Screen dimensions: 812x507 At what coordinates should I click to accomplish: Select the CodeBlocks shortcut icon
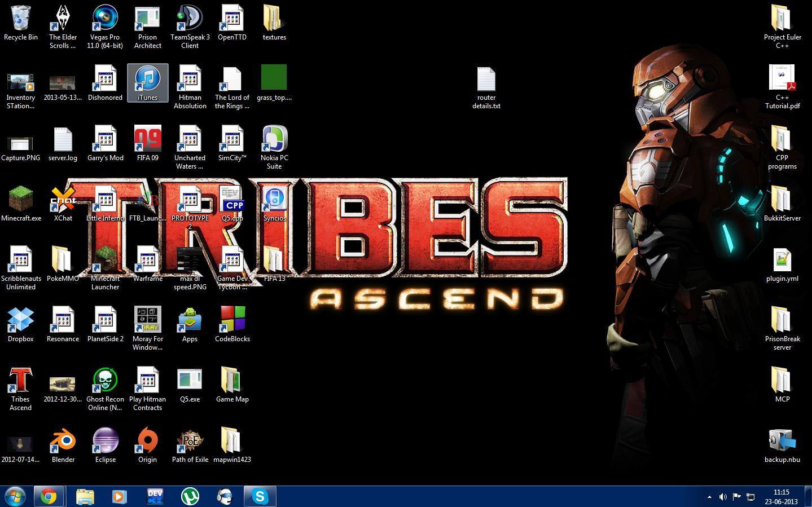(232, 325)
